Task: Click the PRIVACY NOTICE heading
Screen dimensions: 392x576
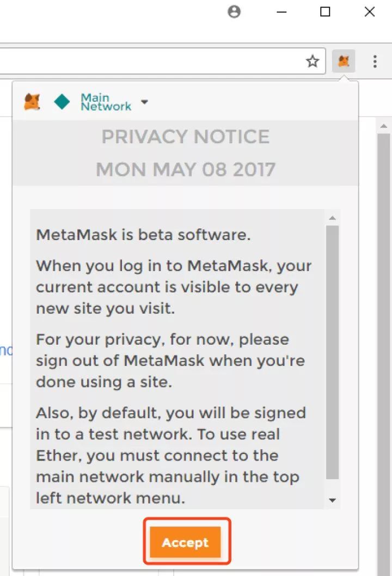Action: pyautogui.click(x=186, y=137)
